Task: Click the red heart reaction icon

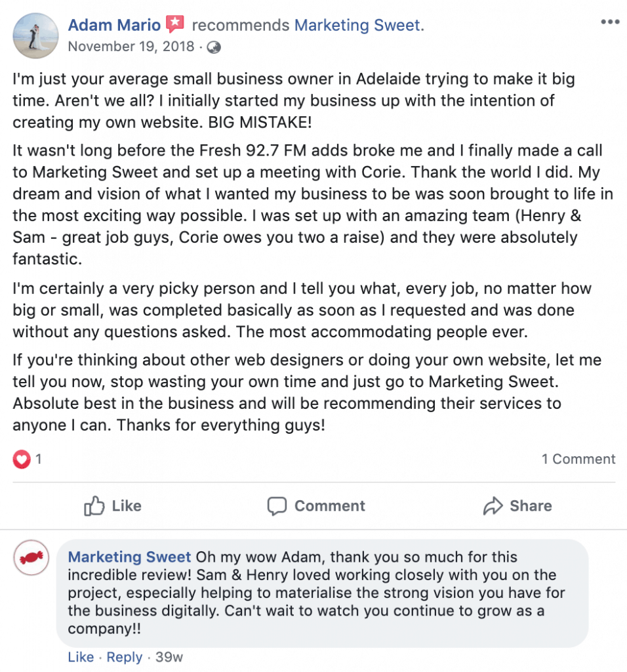Action: 22,459
